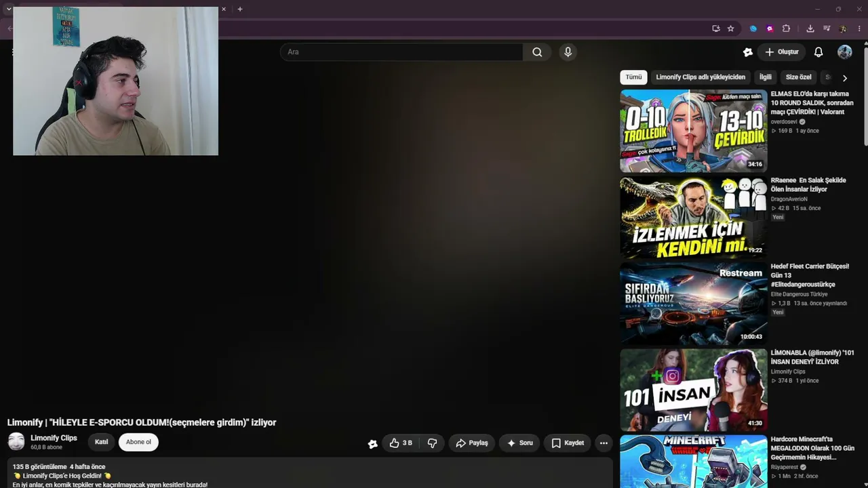Select the Size özel filter chip
The width and height of the screenshot is (868, 488).
(x=798, y=77)
